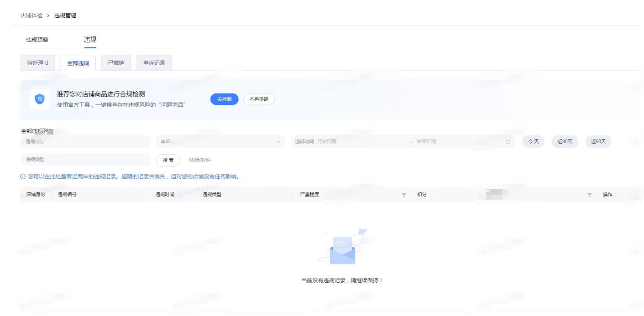This screenshot has height=316, width=644.
Task: Click the 清除条件 link
Action: click(x=200, y=161)
